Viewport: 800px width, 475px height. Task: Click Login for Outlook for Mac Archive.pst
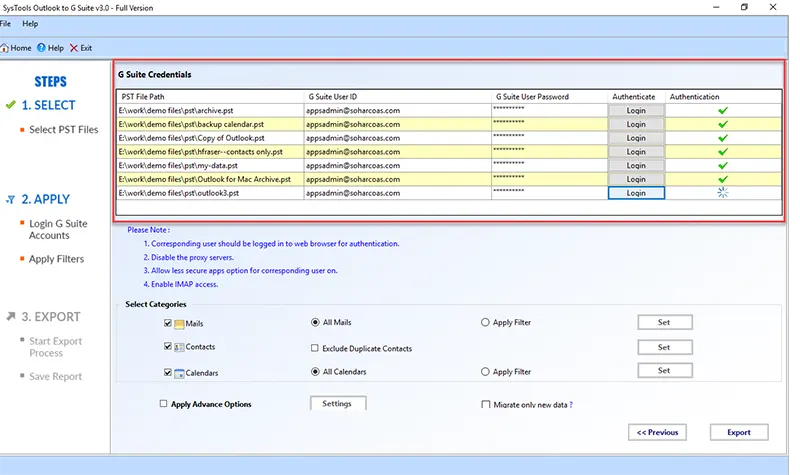click(x=636, y=180)
